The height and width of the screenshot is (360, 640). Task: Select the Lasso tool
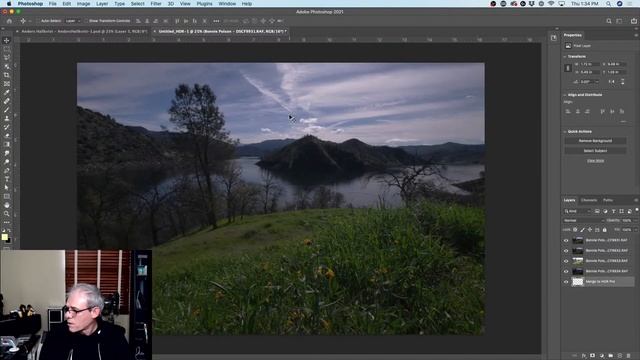7,58
